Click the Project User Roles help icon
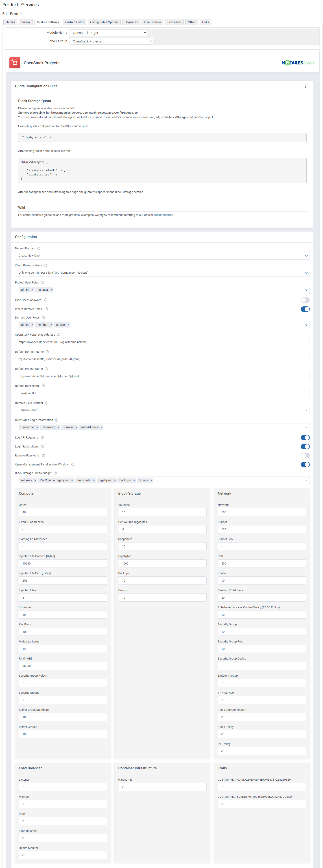The height and width of the screenshot is (868, 323). pyautogui.click(x=42, y=283)
